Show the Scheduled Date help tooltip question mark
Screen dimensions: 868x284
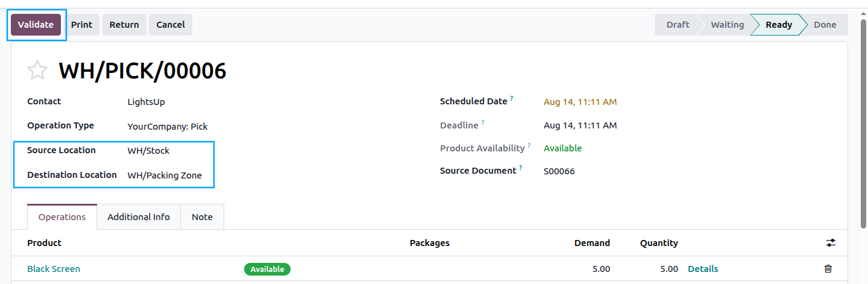[512, 98]
